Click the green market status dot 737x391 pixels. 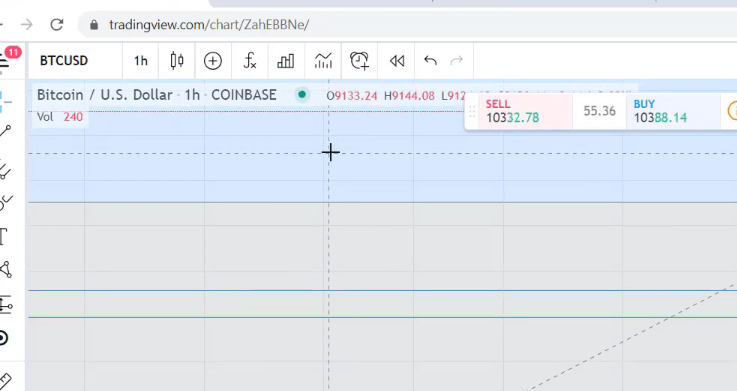302,94
